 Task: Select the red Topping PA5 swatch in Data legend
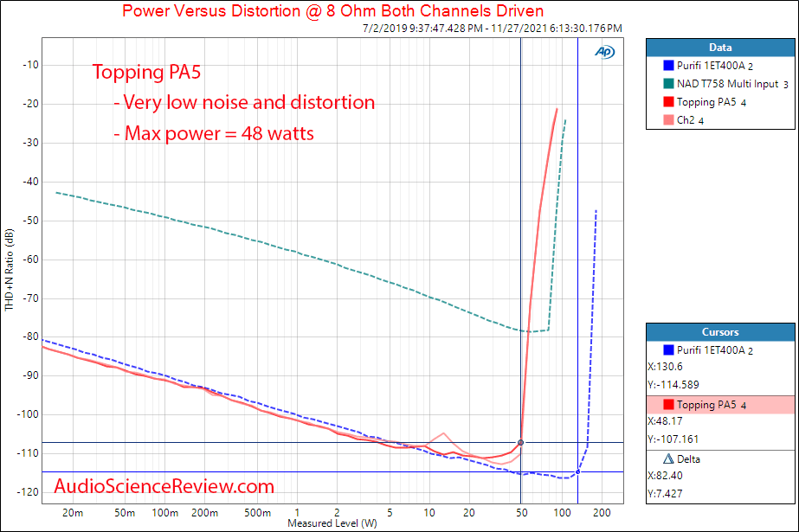[668, 102]
